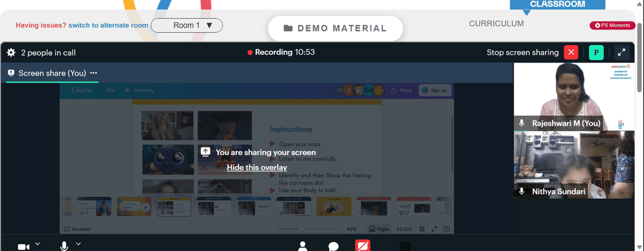Open Screen share three-dots options
Screen dimensions: 644x251
[93, 73]
